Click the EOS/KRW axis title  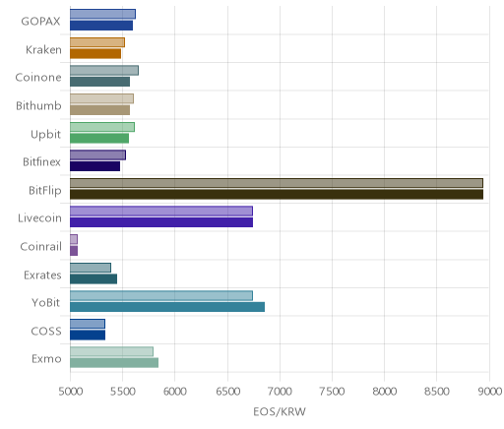(280, 411)
